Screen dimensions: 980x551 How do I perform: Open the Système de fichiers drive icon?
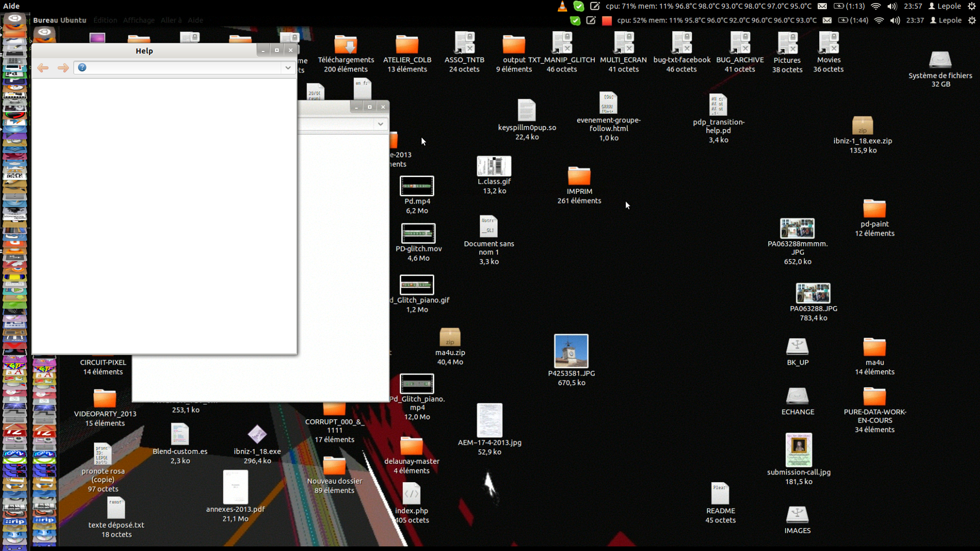pyautogui.click(x=940, y=60)
